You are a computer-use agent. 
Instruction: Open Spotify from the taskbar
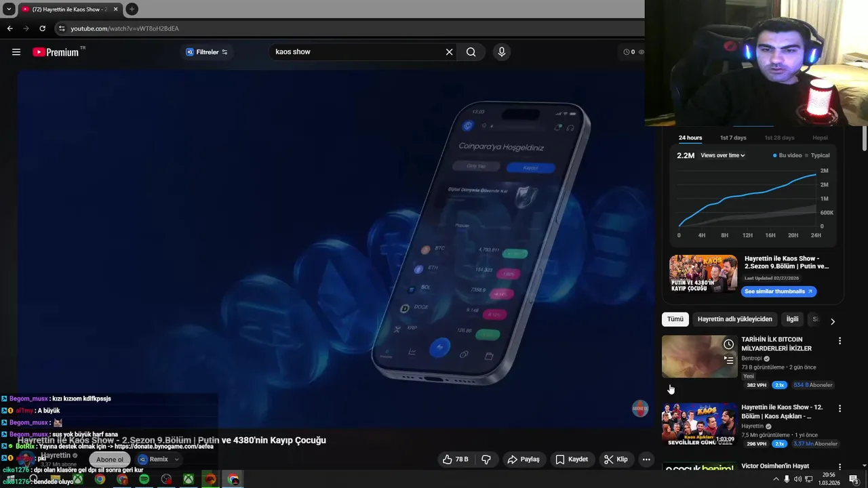tap(144, 479)
